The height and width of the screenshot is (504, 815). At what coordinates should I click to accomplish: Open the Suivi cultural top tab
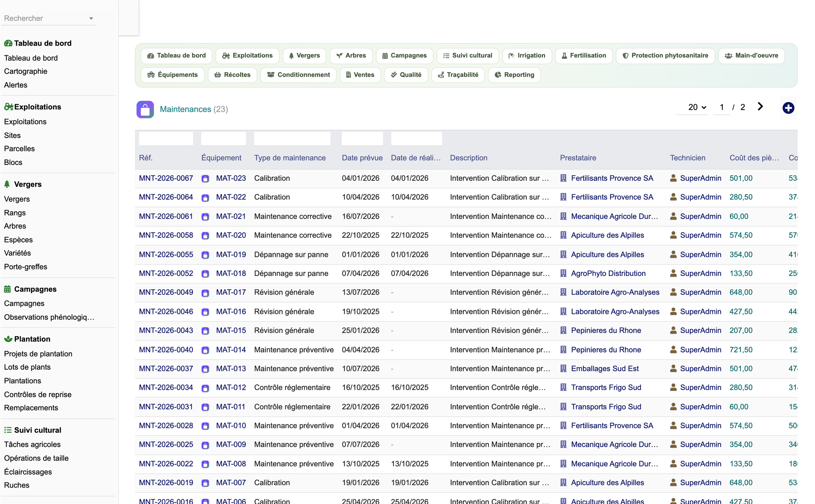pos(468,56)
